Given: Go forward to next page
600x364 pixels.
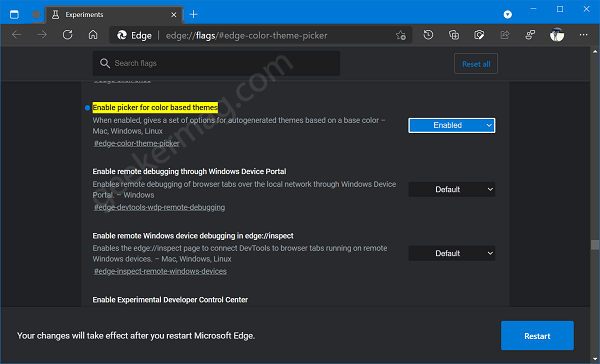Looking at the screenshot, I should (42, 35).
